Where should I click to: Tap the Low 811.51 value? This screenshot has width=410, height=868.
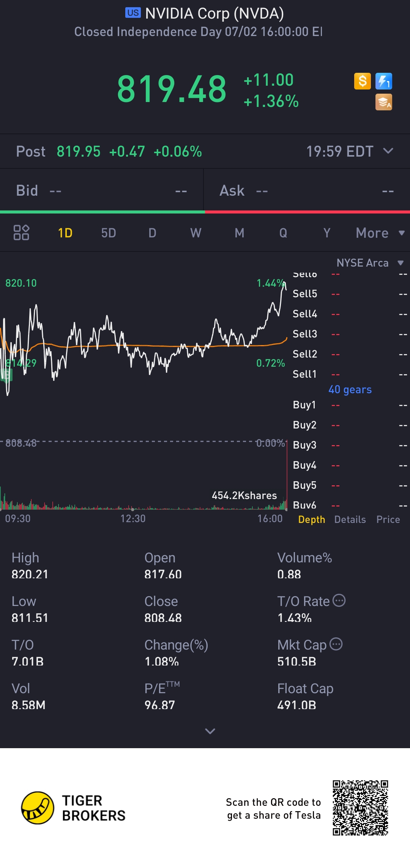click(30, 618)
